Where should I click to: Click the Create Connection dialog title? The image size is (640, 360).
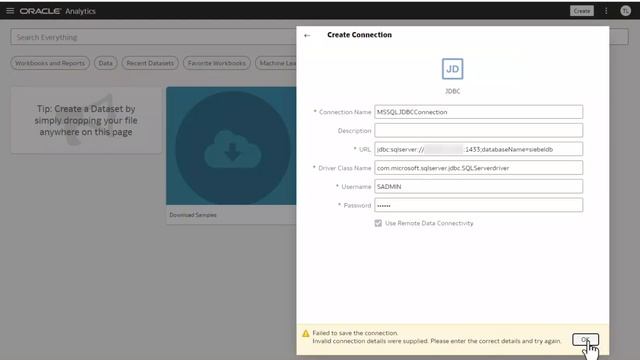click(359, 35)
